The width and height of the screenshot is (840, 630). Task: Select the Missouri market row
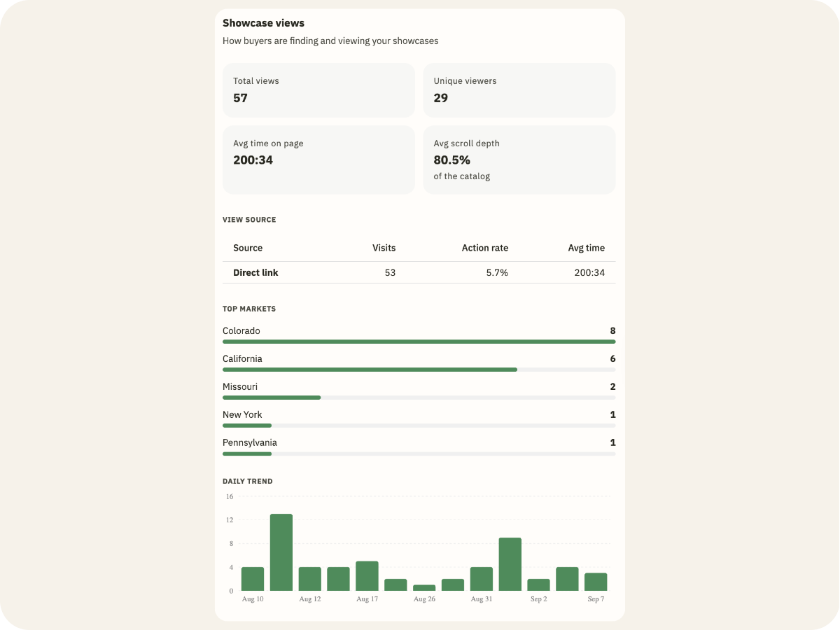[x=419, y=391]
